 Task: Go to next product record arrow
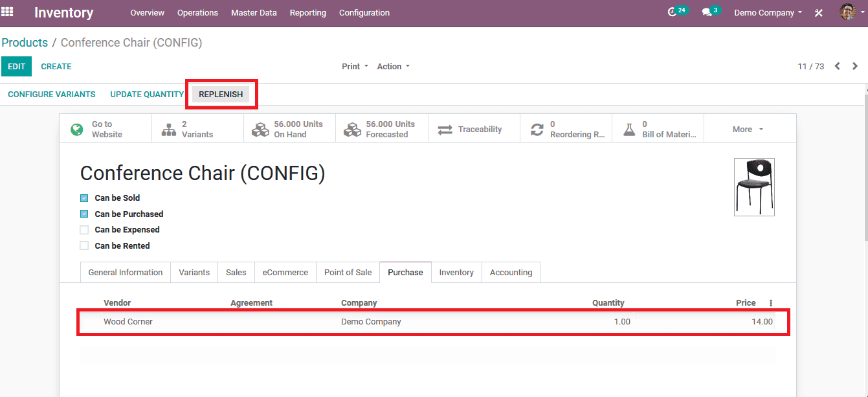[855, 66]
